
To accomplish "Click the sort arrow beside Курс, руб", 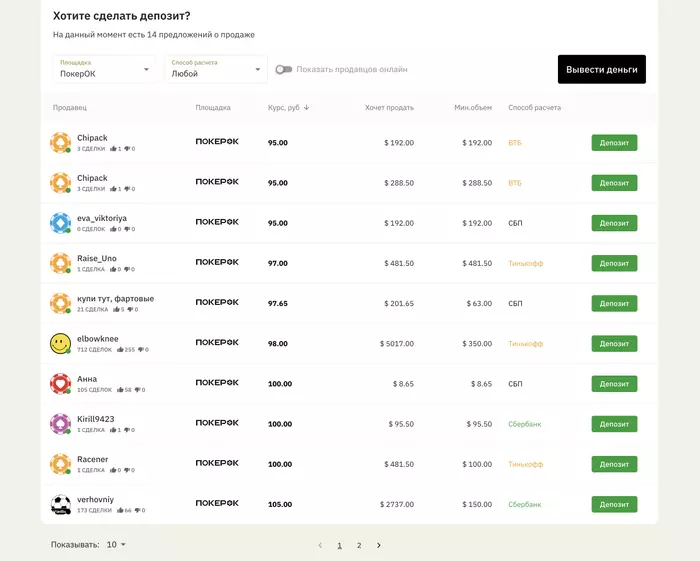I will pyautogui.click(x=306, y=108).
